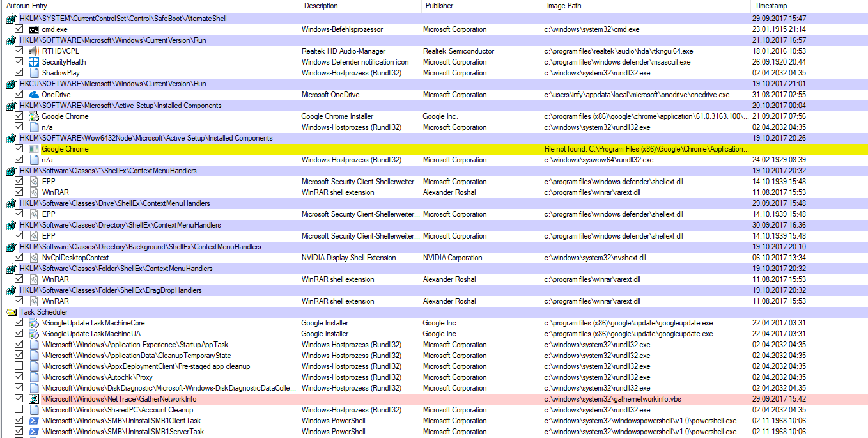
Task: Click the 'NVIDIA Display Shell Extension' description
Action: (x=348, y=258)
